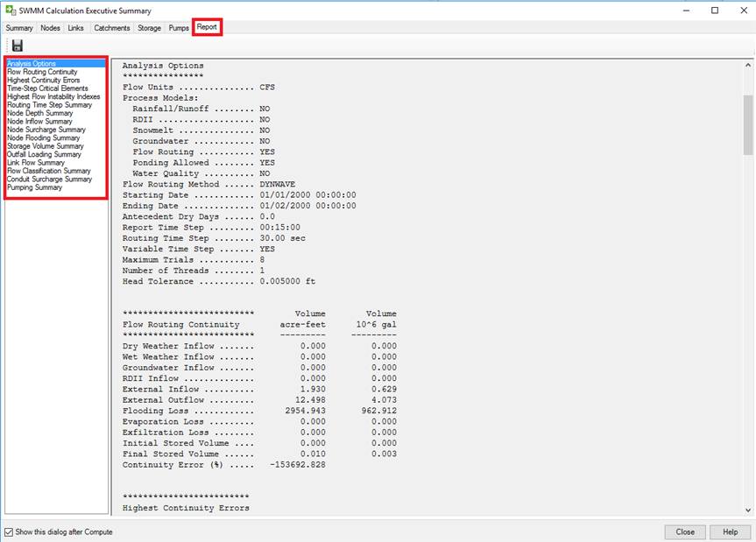Save the report using the save icon
The image size is (756, 542).
(x=16, y=45)
